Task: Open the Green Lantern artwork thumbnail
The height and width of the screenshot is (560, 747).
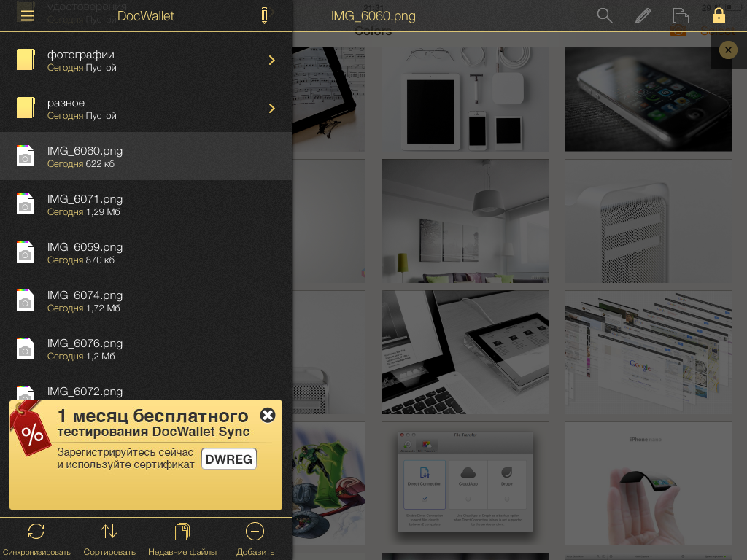Action: pyautogui.click(x=329, y=484)
